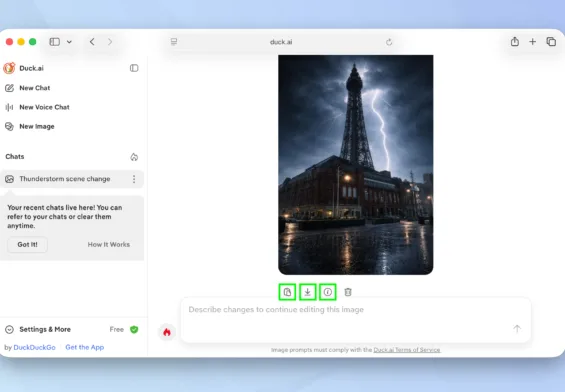Image resolution: width=565 pixels, height=392 pixels.
Task: Click the Free plan label
Action: 117,329
